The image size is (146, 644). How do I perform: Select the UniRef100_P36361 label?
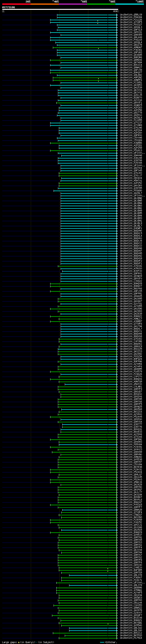(131, 50)
